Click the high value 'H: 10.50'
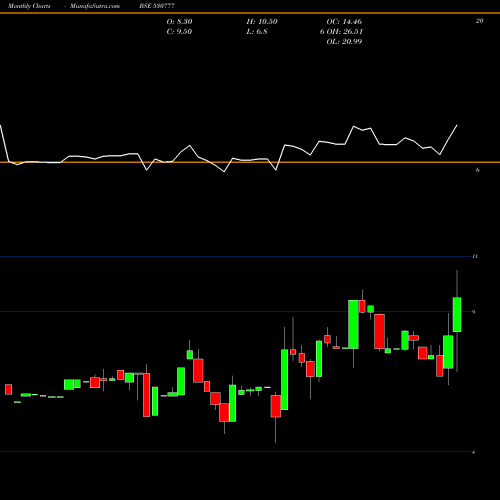Screen dimensions: 500x500 pyautogui.click(x=262, y=22)
